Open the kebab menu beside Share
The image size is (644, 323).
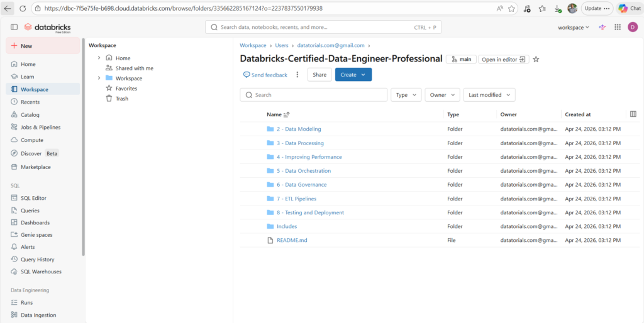[x=297, y=75]
